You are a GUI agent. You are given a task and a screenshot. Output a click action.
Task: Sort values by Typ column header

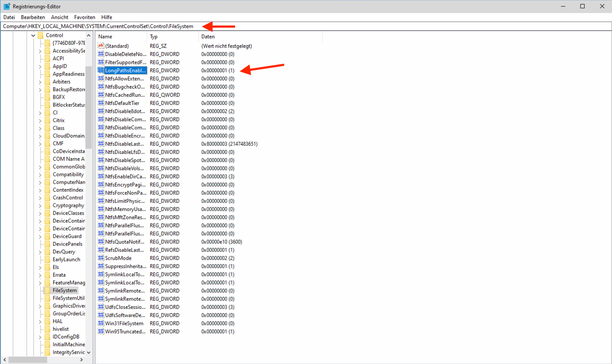(173, 37)
